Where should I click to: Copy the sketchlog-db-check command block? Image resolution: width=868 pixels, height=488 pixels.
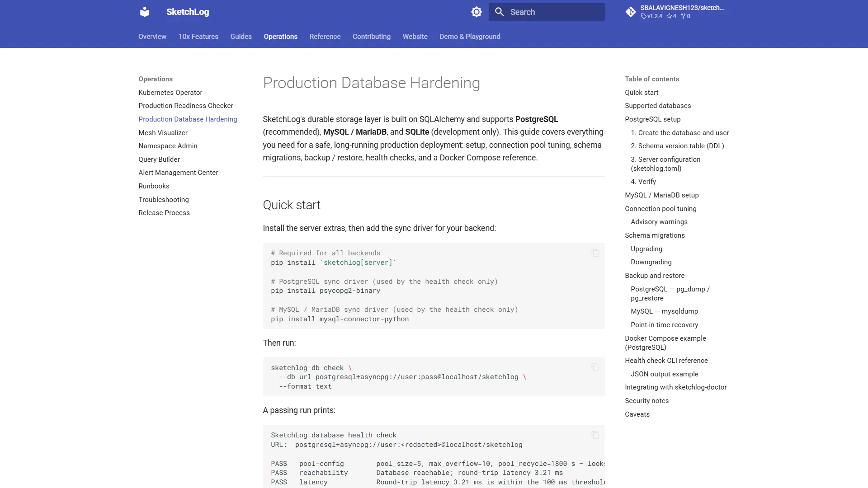point(595,367)
